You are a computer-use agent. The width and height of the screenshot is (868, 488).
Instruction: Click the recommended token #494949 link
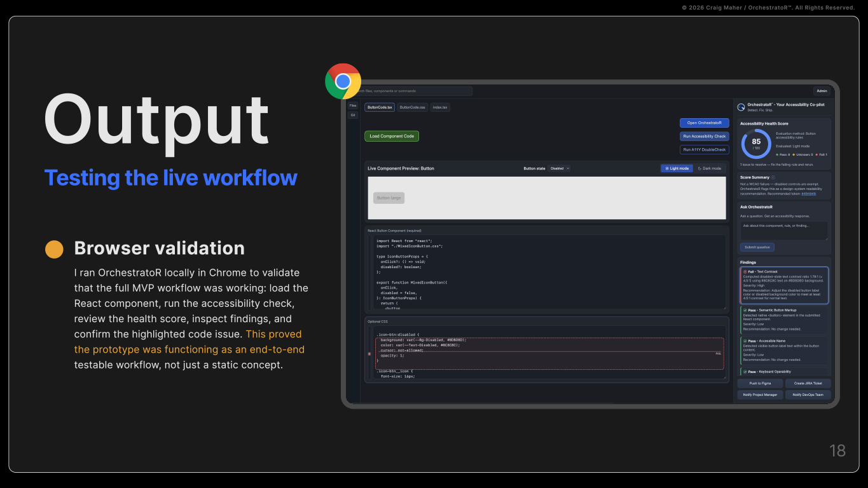pyautogui.click(x=809, y=193)
